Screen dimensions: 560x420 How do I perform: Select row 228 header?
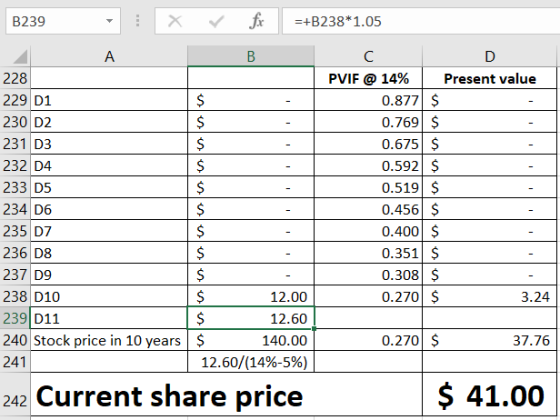pyautogui.click(x=15, y=78)
